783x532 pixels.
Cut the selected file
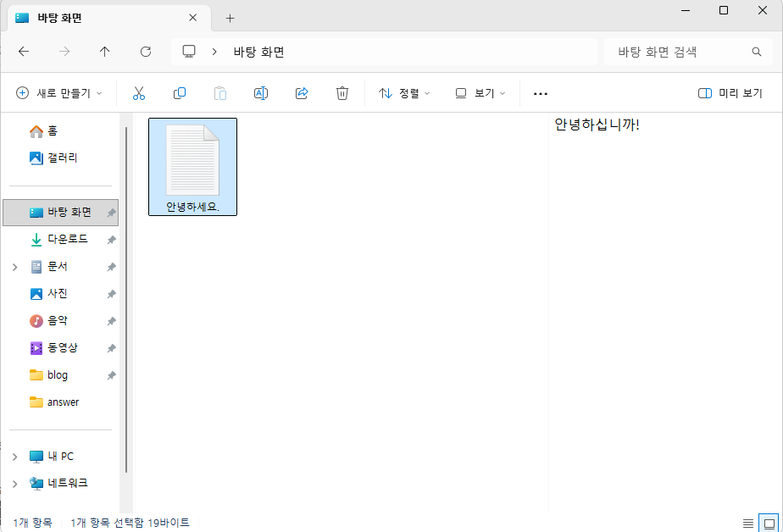[x=139, y=93]
